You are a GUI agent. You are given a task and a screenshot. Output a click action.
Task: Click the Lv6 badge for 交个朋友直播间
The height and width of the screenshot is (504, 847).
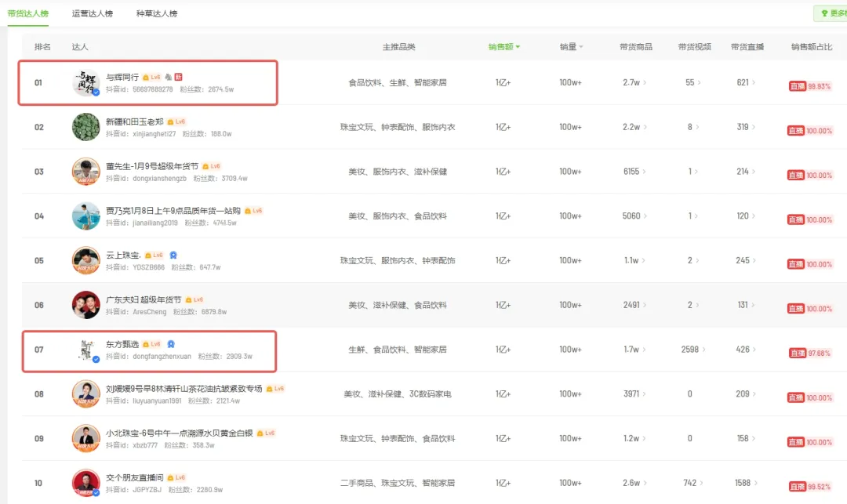[176, 478]
